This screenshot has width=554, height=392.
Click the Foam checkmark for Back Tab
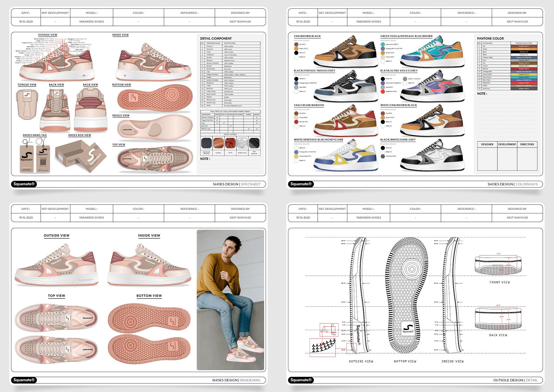click(x=231, y=126)
